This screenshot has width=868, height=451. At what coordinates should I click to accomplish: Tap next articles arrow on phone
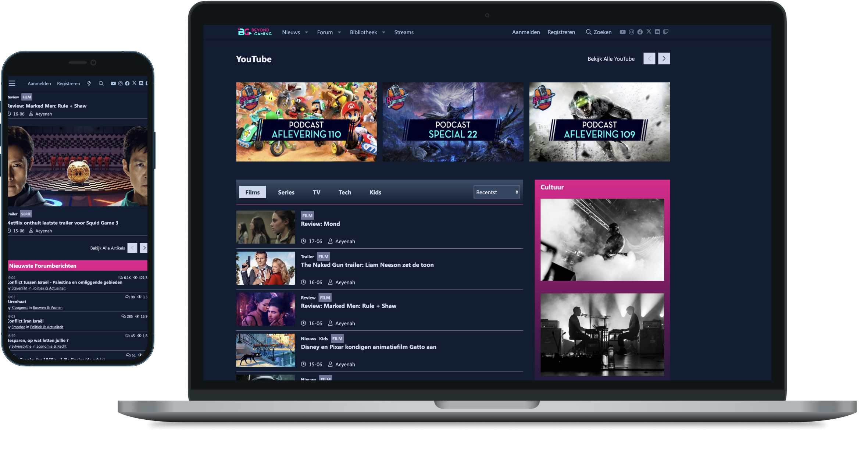[144, 248]
